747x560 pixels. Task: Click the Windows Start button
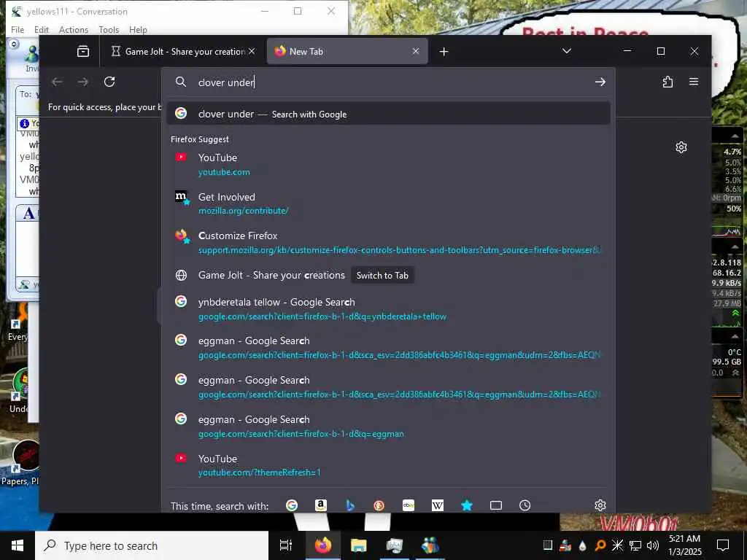click(x=18, y=545)
